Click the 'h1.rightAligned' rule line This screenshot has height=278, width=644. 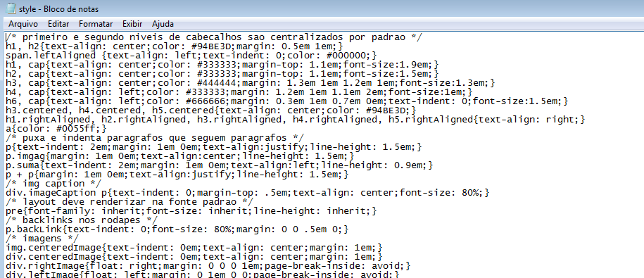point(295,120)
